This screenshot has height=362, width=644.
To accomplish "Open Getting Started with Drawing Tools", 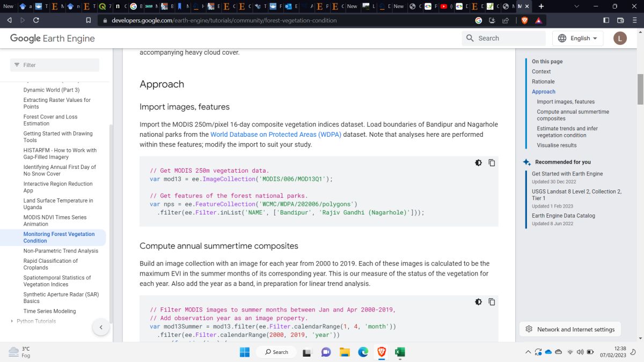I will 58,137.
